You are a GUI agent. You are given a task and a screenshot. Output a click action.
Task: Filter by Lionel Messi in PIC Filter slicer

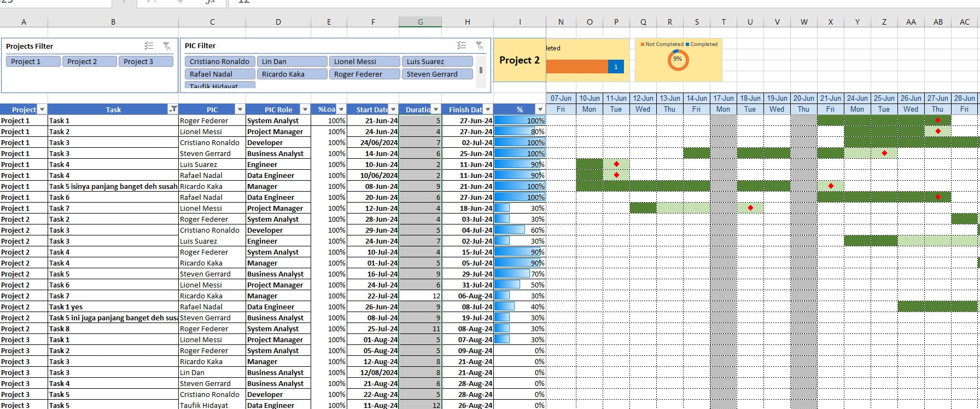click(365, 61)
